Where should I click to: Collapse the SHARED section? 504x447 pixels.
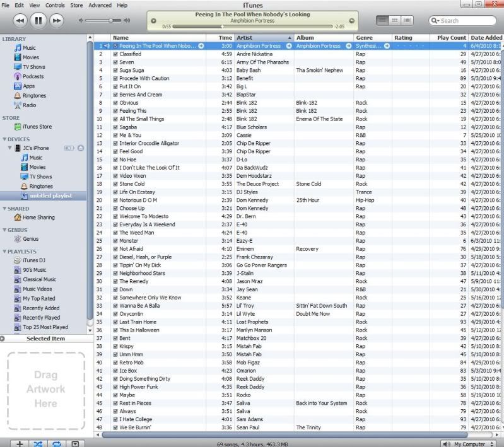pos(4,209)
